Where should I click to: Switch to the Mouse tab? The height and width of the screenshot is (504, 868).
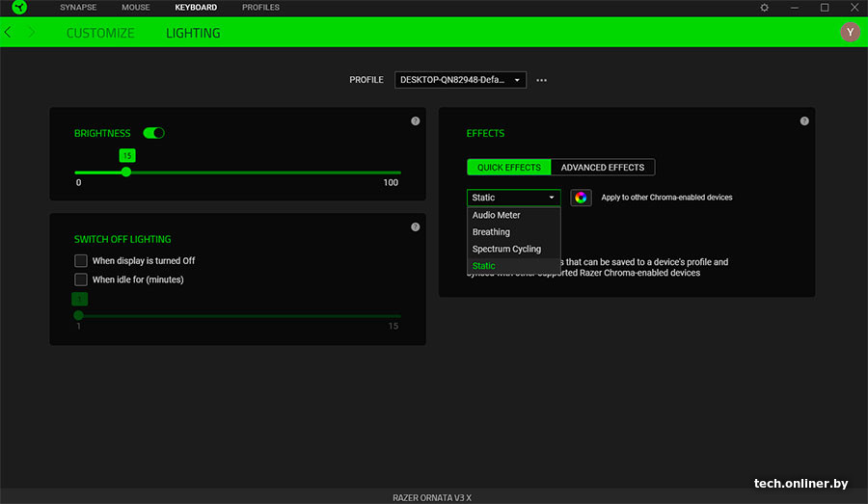136,8
